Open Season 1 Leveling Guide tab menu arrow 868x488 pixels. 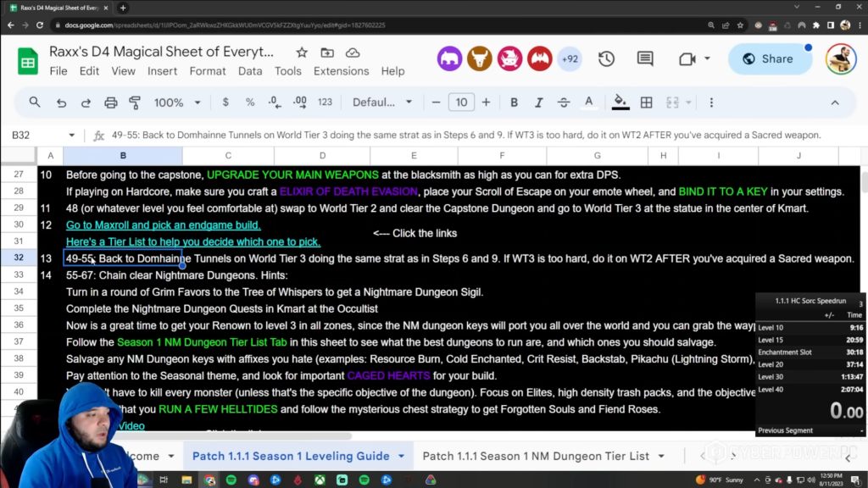[401, 457]
